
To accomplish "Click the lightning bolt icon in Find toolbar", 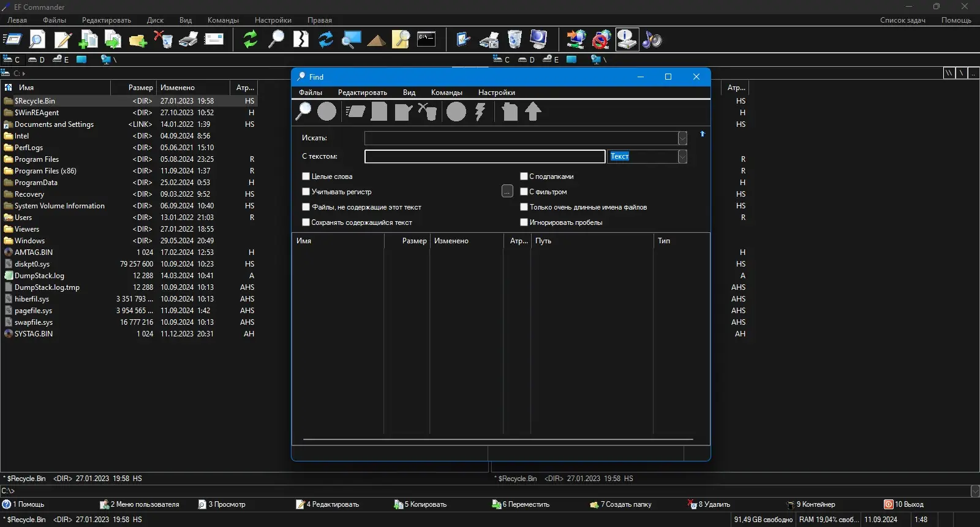I will click(x=481, y=112).
